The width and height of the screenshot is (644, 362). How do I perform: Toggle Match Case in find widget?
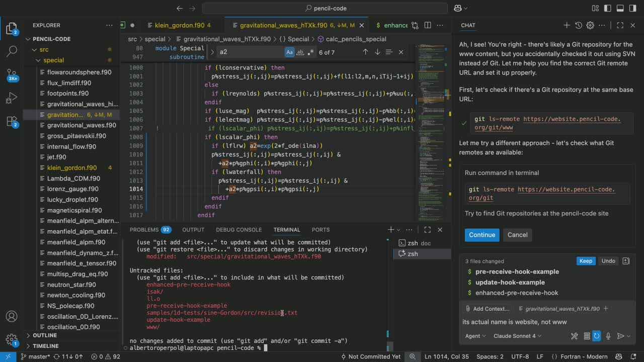click(x=289, y=52)
